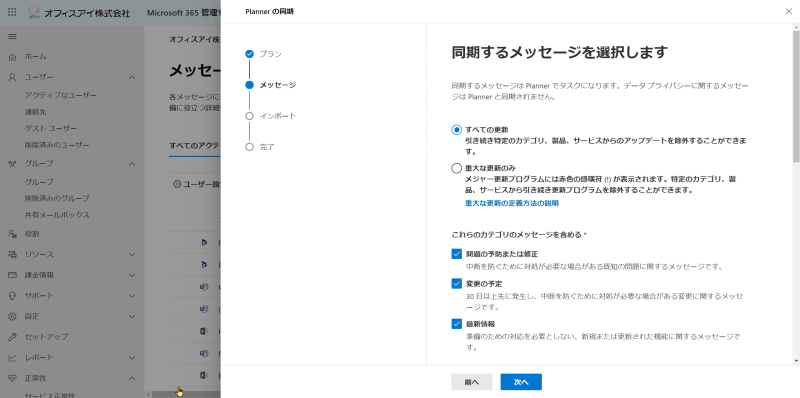Expand the リソース section chevron
The image size is (800, 398).
coord(132,254)
